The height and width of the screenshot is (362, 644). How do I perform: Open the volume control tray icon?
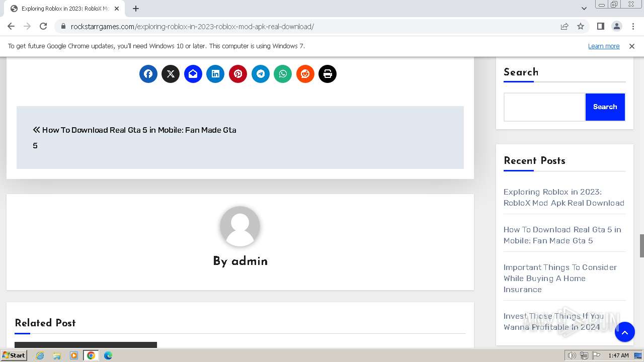click(572, 355)
